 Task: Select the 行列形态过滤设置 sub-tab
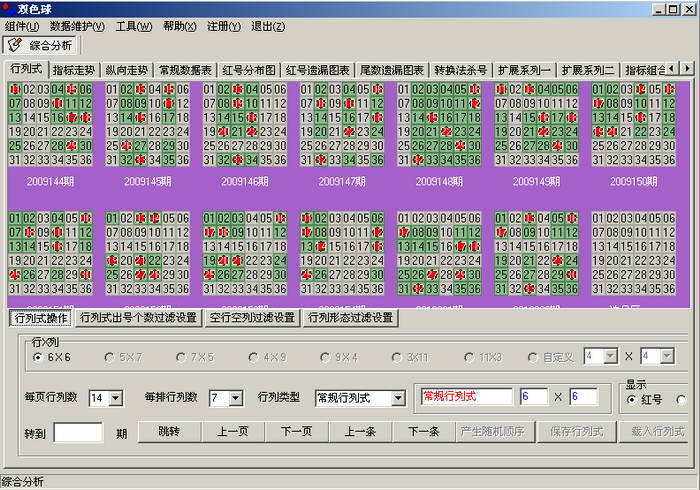point(350,318)
